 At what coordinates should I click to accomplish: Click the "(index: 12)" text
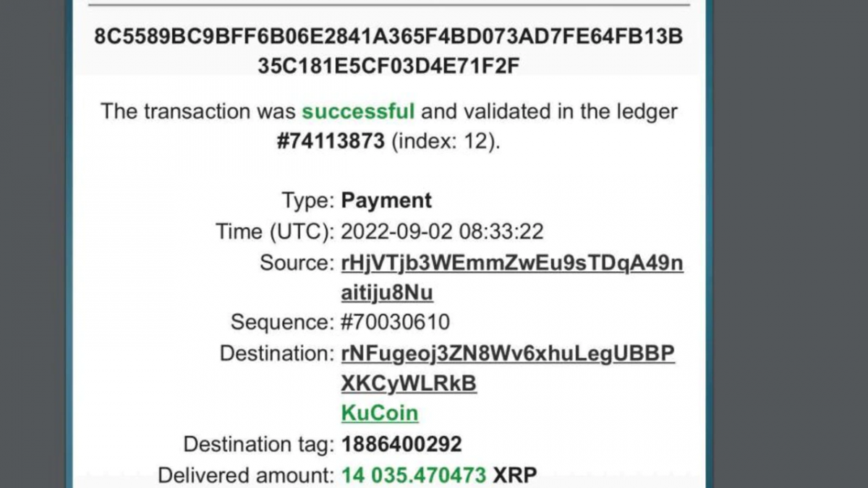point(446,141)
